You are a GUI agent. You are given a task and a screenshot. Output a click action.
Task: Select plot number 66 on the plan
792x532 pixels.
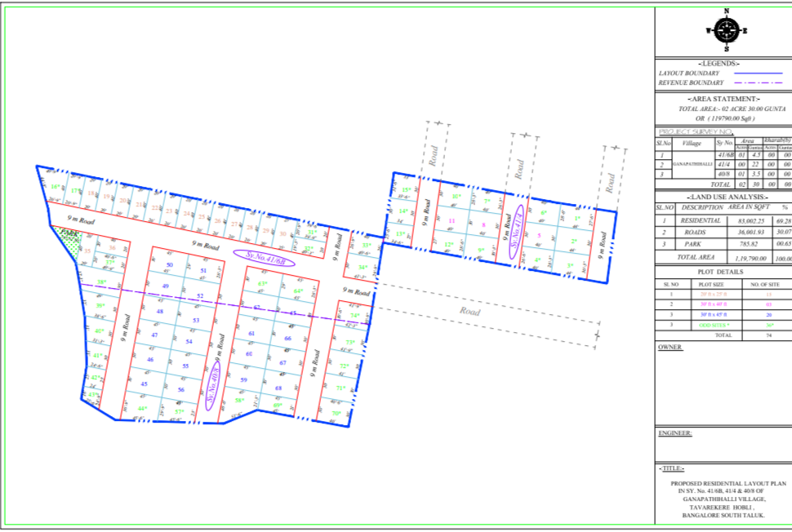coord(288,338)
